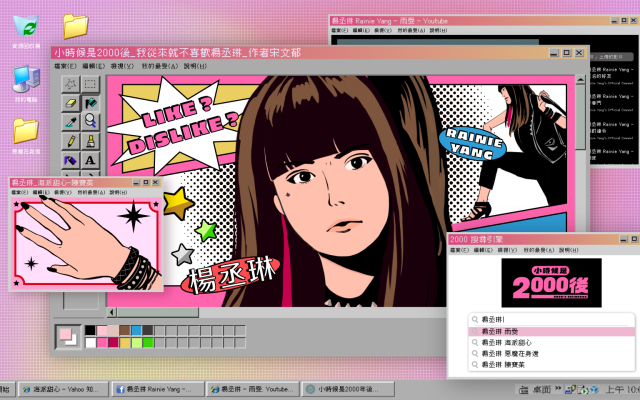This screenshot has width=640, height=400.
Task: Select the free-form select tool in Paint
Action: point(72,84)
